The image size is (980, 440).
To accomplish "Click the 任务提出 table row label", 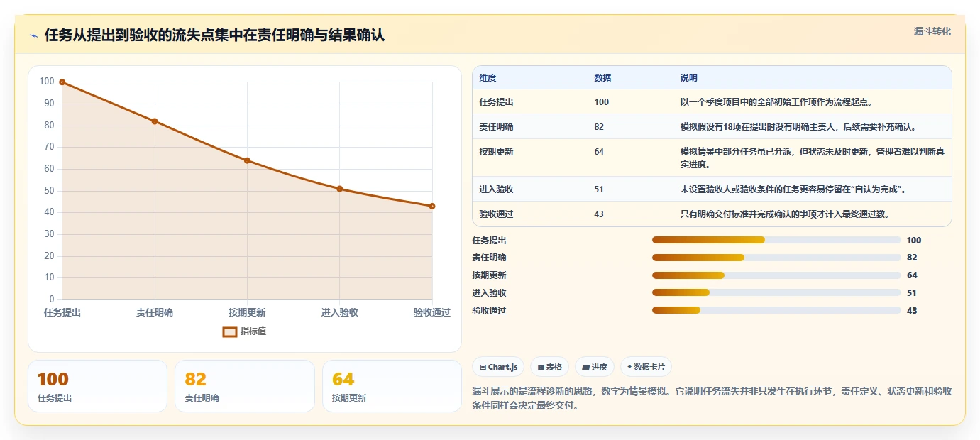I will (497, 102).
